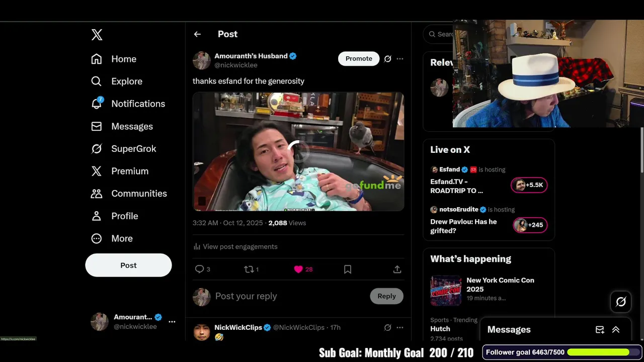The image size is (644, 362).
Task: Click the share post icon
Action: (397, 269)
